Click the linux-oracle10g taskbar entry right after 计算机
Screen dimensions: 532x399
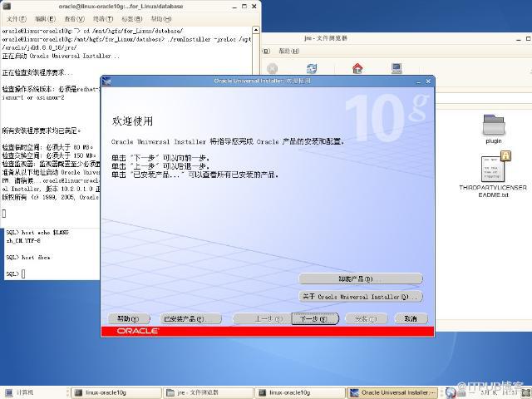116,392
